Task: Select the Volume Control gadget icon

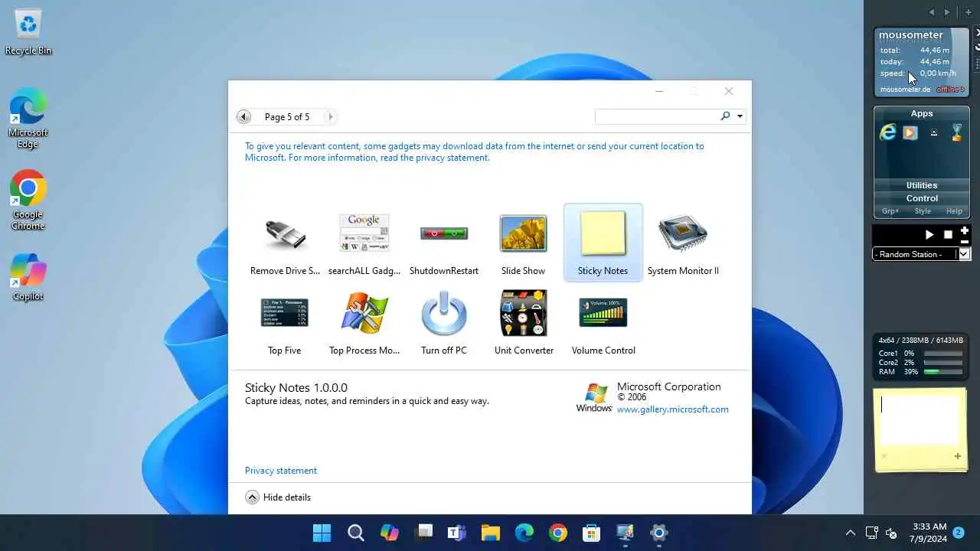Action: point(603,313)
